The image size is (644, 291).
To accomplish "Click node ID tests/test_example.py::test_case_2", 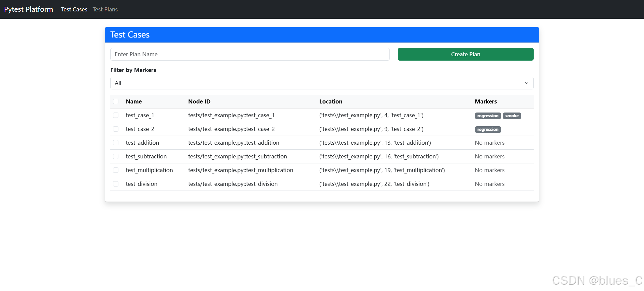I will 231,129.
